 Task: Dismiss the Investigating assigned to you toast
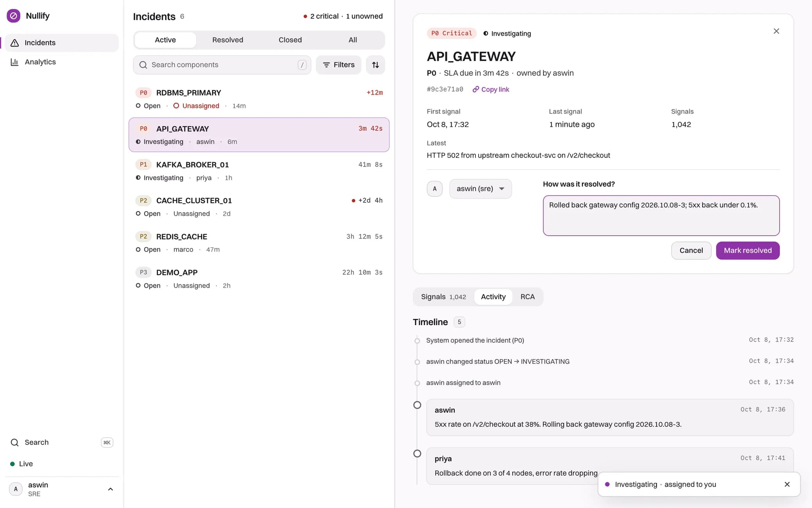(x=787, y=485)
